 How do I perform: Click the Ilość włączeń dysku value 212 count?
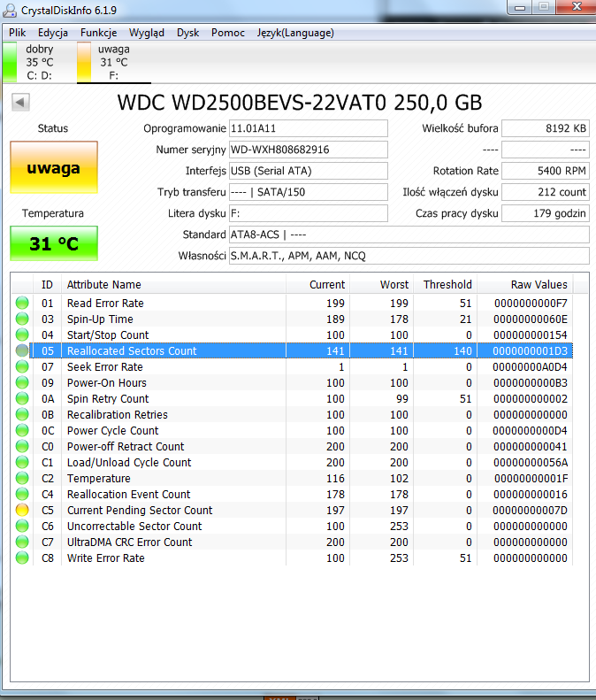[545, 192]
